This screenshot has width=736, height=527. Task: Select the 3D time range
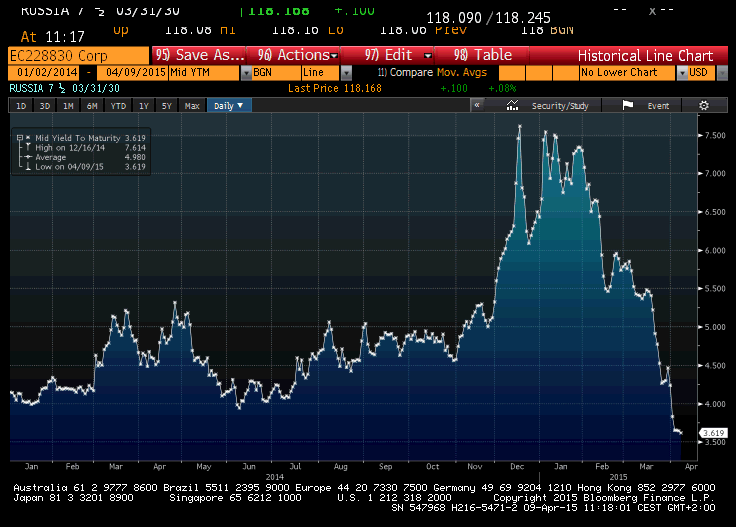45,106
